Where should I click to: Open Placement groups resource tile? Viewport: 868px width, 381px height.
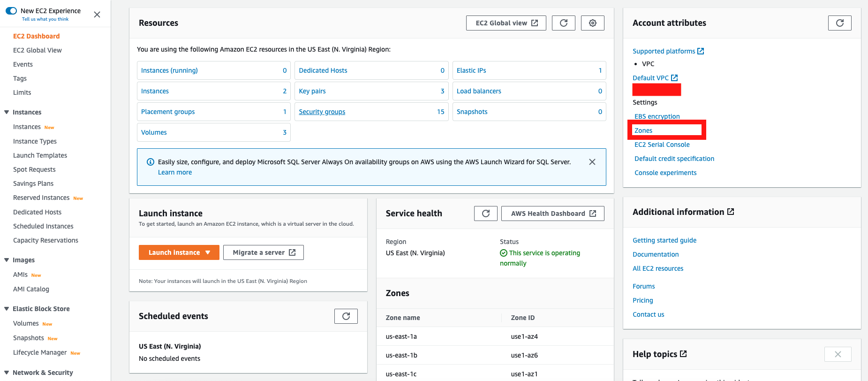[214, 112]
